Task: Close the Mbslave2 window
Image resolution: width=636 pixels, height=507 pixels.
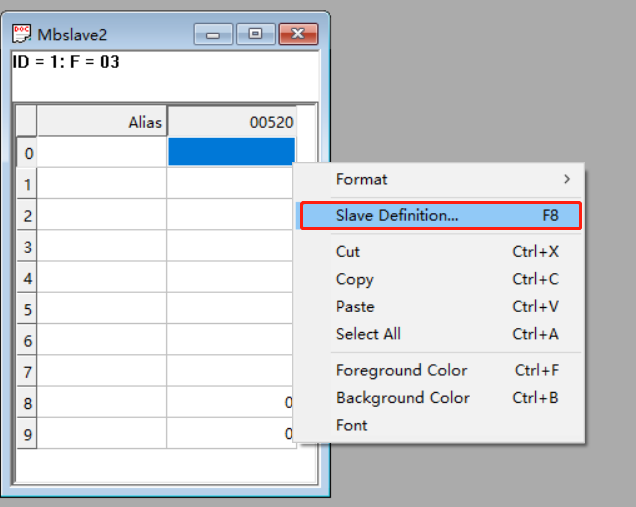Action: coord(297,34)
